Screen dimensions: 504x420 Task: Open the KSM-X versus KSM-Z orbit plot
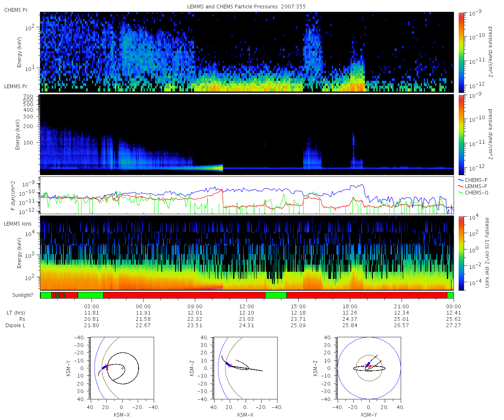[246, 368]
